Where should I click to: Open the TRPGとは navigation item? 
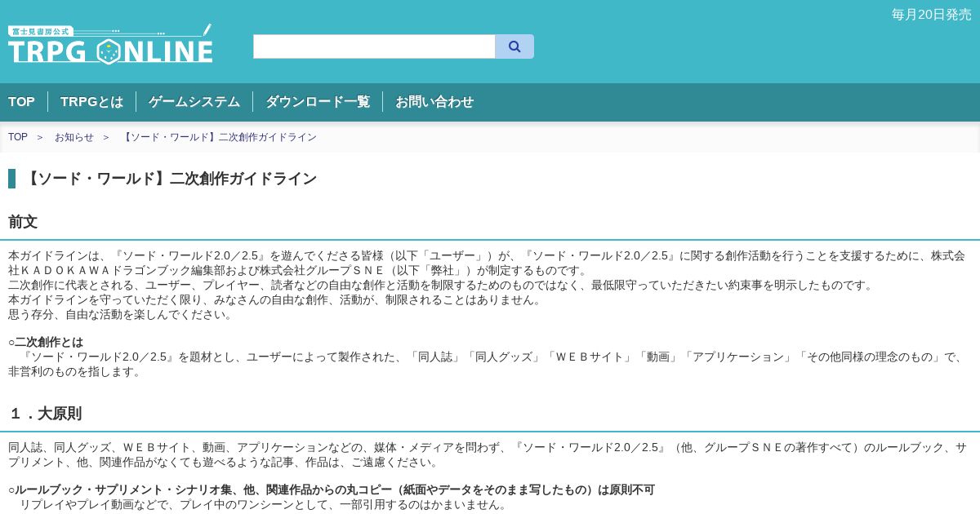(91, 102)
